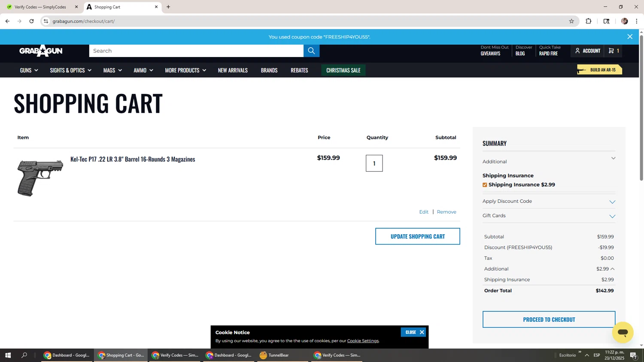
Task: Click the GrabAGun logo
Action: tap(41, 51)
